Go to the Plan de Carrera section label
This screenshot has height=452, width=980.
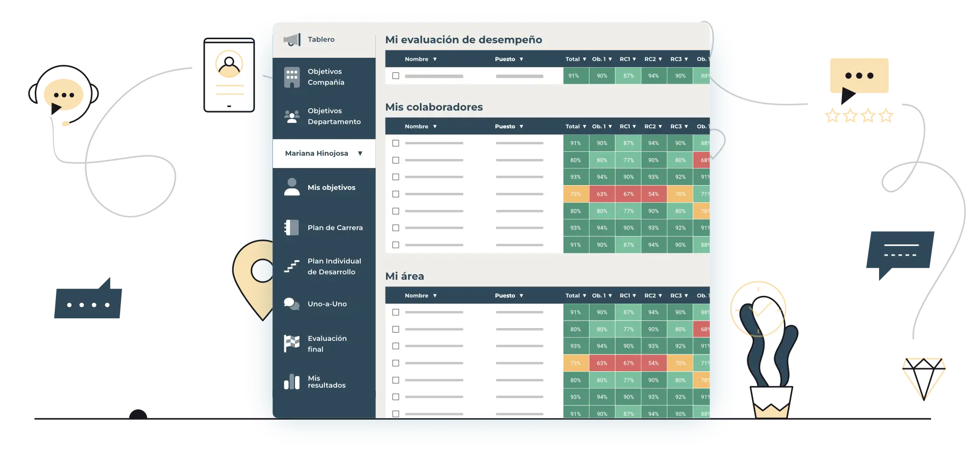(335, 228)
